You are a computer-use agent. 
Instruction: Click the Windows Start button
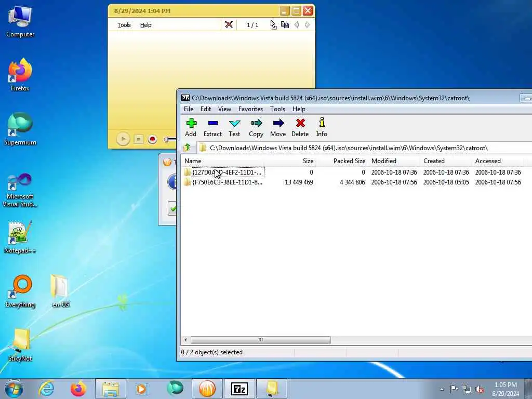click(x=14, y=389)
